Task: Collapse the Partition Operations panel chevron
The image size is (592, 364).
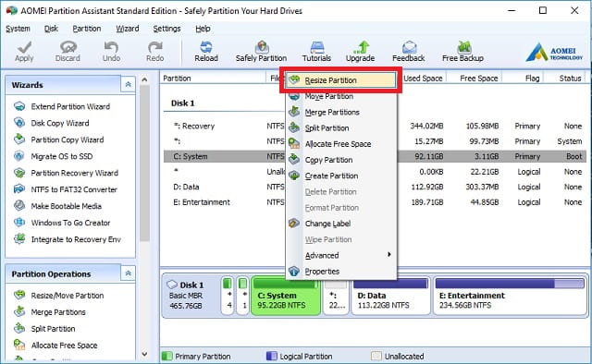Action: click(x=128, y=273)
